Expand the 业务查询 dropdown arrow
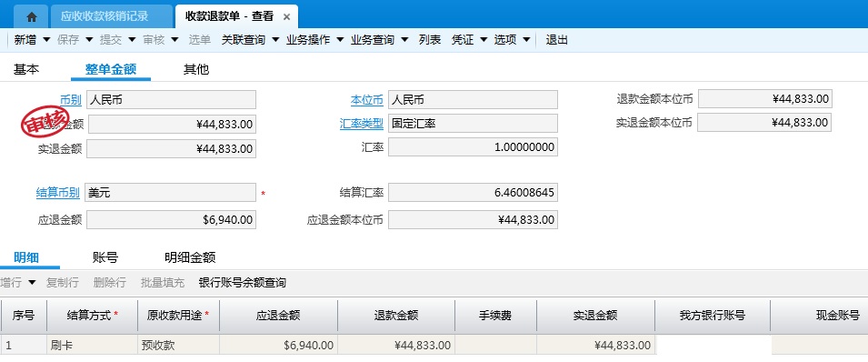This screenshot has height=362, width=868. tap(404, 40)
